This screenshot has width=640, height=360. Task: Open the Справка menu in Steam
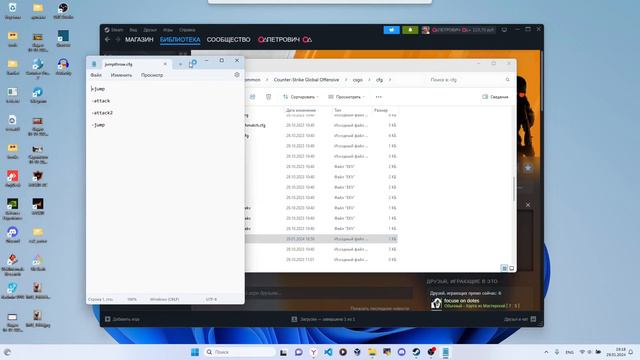[x=187, y=30]
